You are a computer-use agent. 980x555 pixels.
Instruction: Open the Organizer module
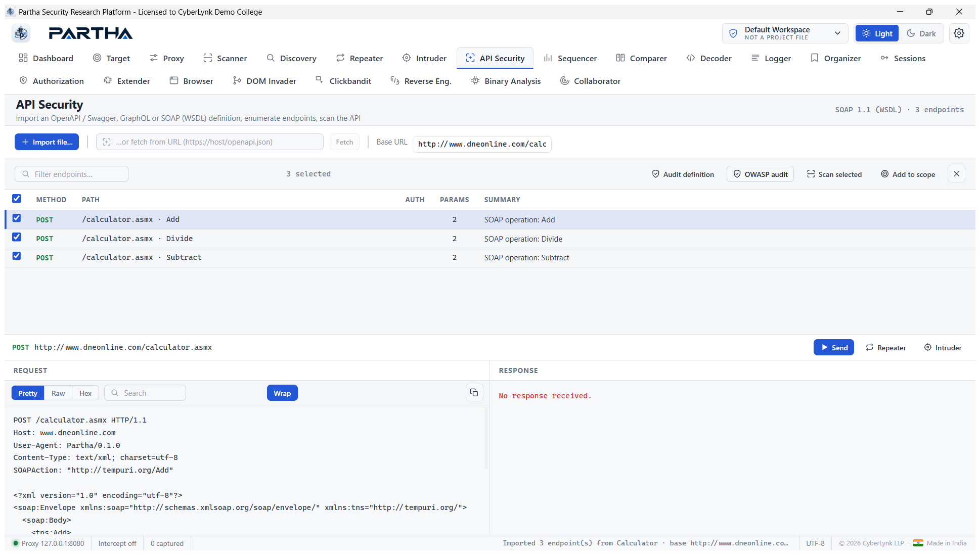pos(835,58)
